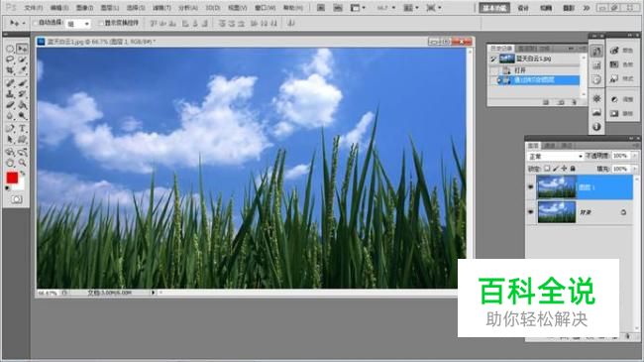Switch to 摄影 workspace
The width and height of the screenshot is (644, 362).
point(569,8)
